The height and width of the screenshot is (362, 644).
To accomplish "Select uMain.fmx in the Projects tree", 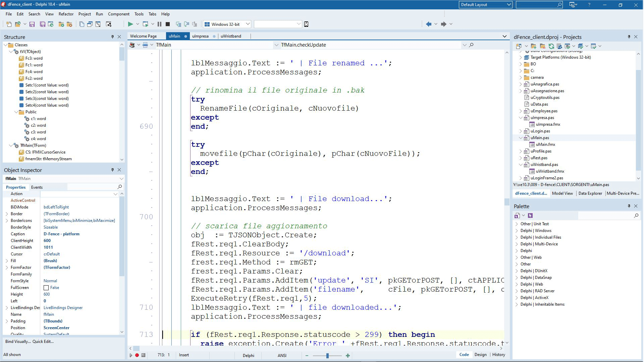I will coord(545,144).
